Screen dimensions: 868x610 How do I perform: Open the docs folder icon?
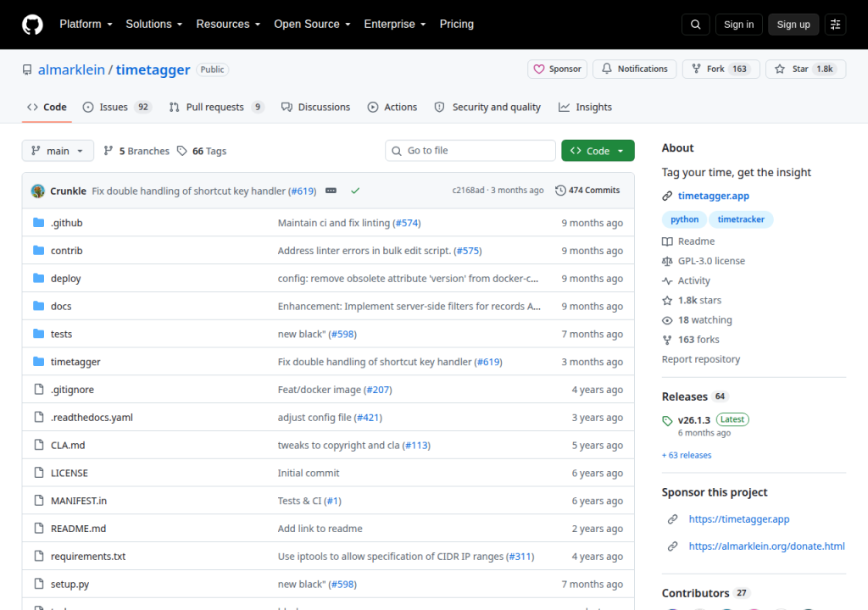(38, 306)
